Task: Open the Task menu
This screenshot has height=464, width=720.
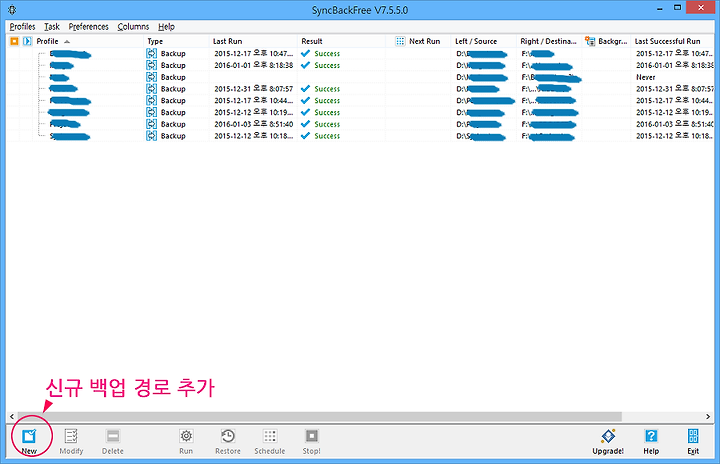Action: [52, 27]
